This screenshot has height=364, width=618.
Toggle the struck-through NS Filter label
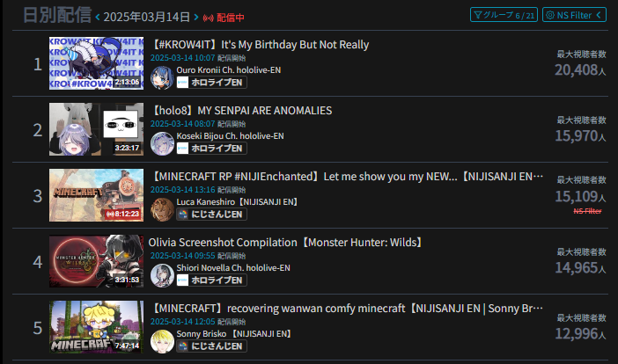point(587,211)
